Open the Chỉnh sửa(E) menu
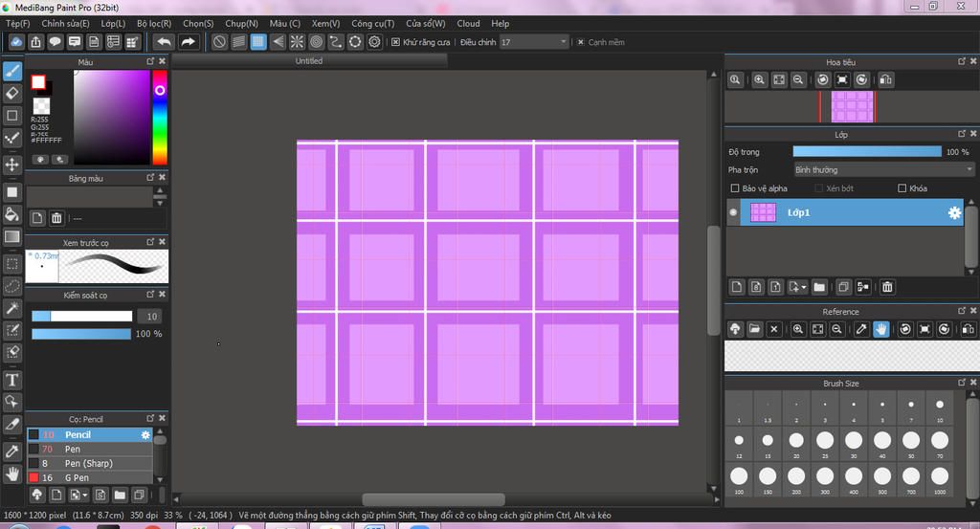 [x=66, y=23]
